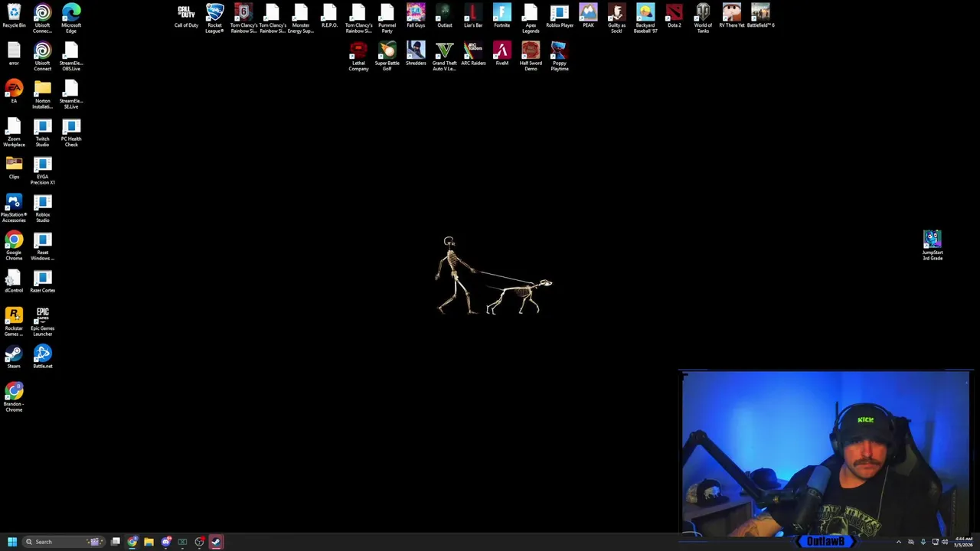Open the Brandon - Chrome profile shortcut

(14, 398)
